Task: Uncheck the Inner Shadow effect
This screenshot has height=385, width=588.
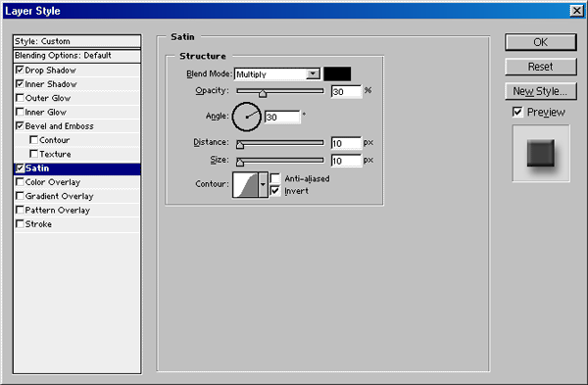Action: (20, 83)
